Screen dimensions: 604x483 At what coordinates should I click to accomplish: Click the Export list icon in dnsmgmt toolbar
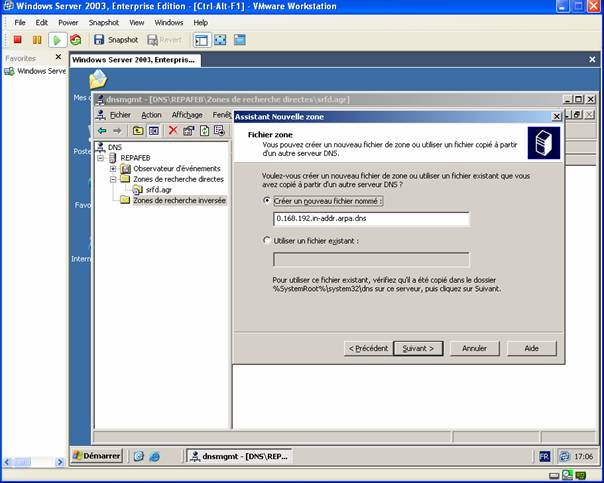(x=220, y=131)
